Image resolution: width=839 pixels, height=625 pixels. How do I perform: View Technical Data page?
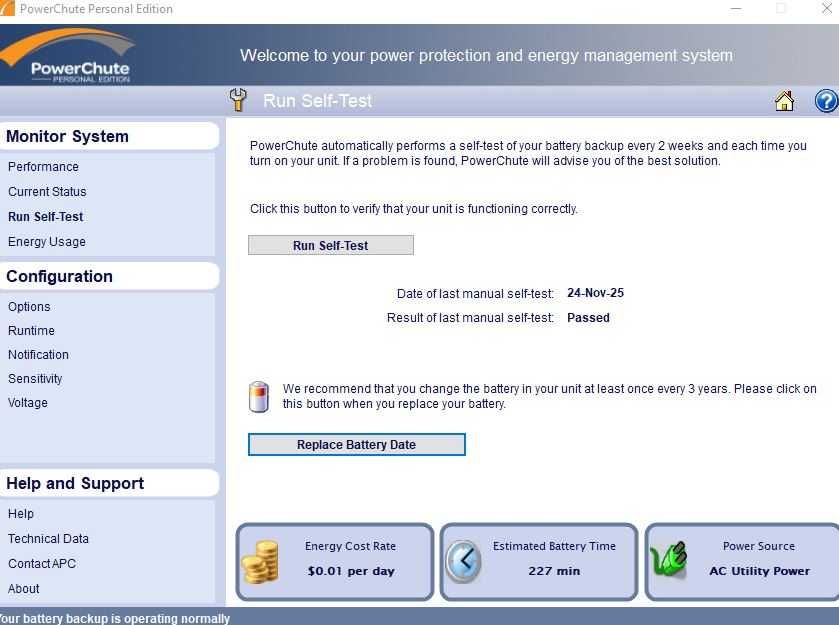(48, 539)
